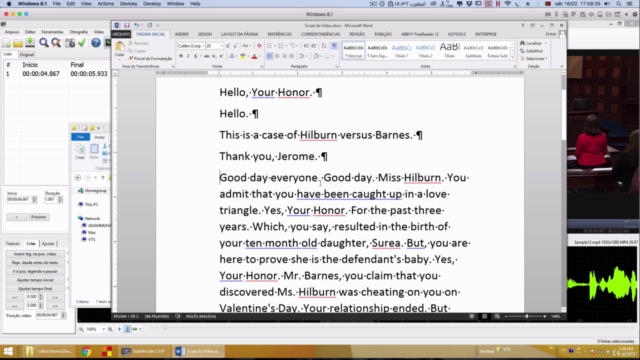640x360 pixels.
Task: Decrease paragraph indent
Action: tap(306, 46)
